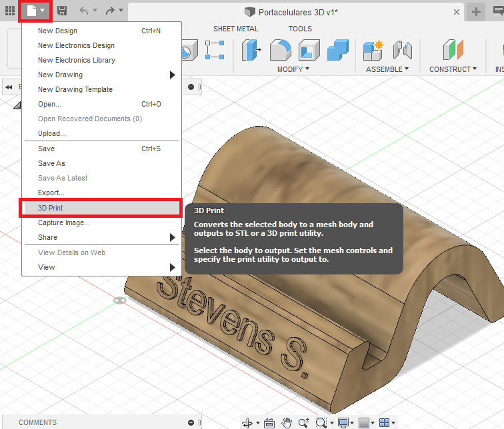Add a new design tab
504x429 pixels.
(x=476, y=12)
